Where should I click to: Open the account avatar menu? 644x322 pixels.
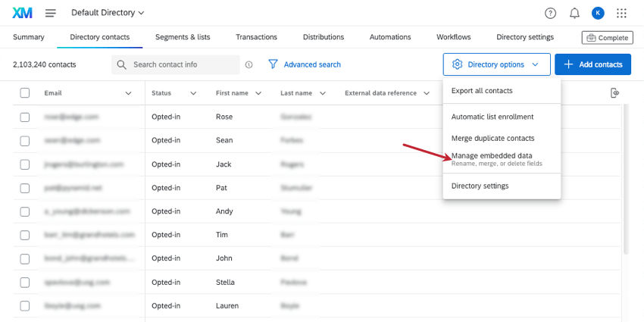pyautogui.click(x=598, y=13)
